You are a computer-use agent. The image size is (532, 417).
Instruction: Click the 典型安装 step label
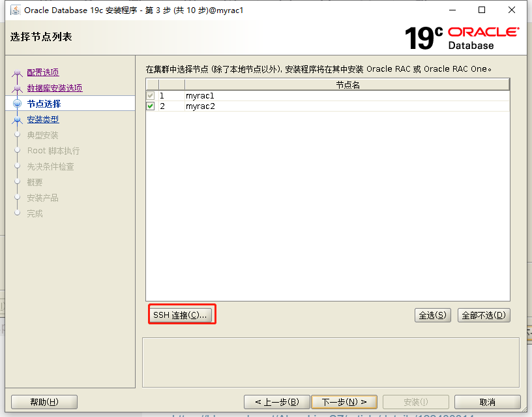(x=43, y=135)
